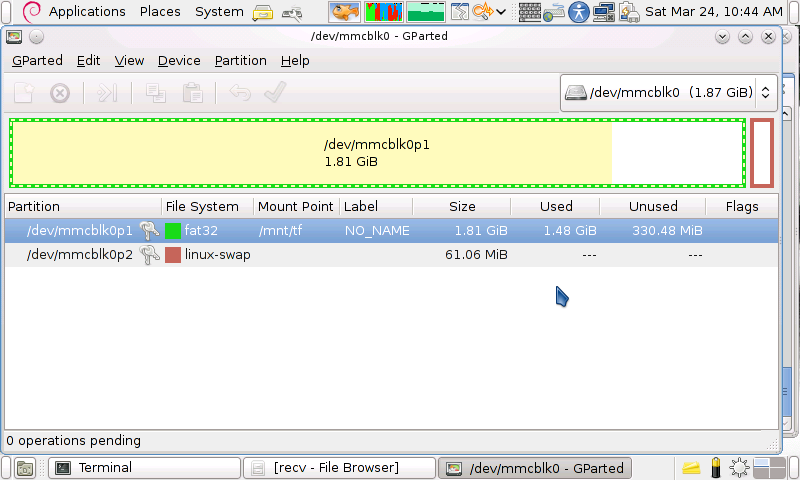
Task: Click the 61.06 MiB size cell
Action: 476,255
